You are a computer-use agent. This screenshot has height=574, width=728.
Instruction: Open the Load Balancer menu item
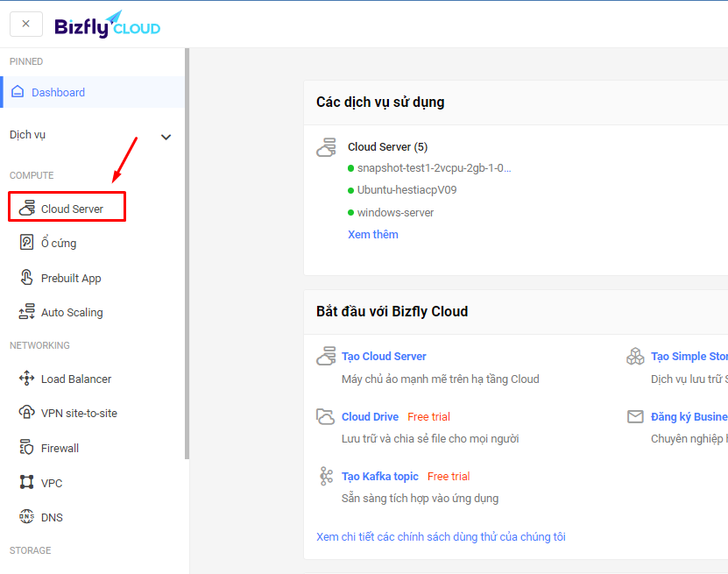point(76,379)
